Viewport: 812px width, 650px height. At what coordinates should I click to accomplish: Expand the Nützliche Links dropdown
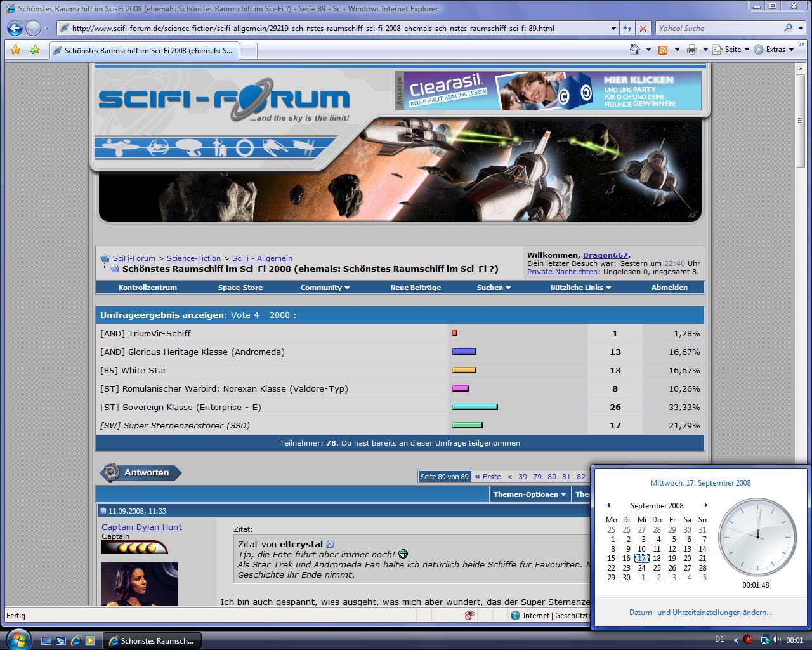coord(580,288)
